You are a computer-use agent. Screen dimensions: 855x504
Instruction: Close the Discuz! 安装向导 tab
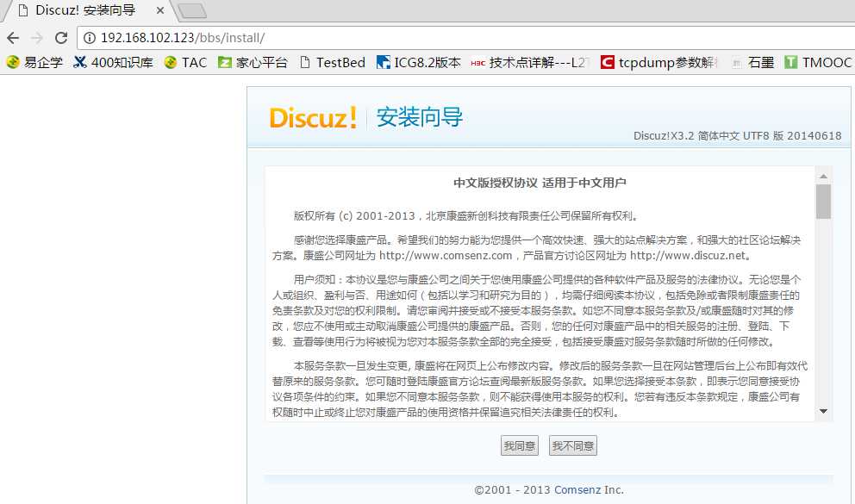click(x=159, y=10)
